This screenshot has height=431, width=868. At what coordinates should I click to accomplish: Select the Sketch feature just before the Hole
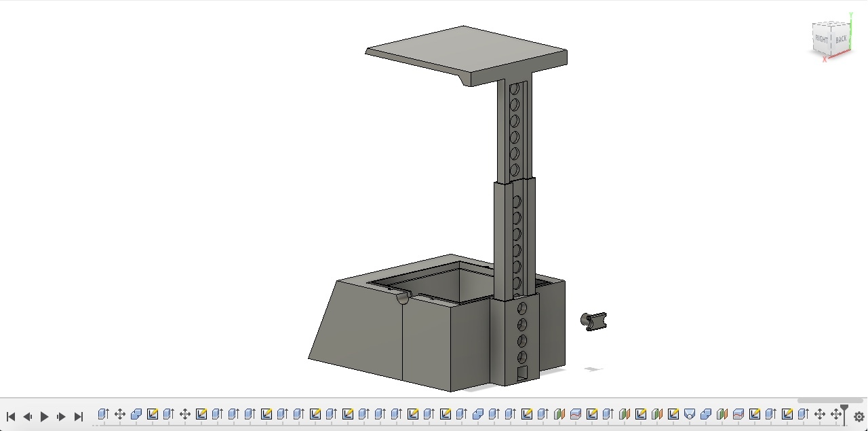(673, 414)
